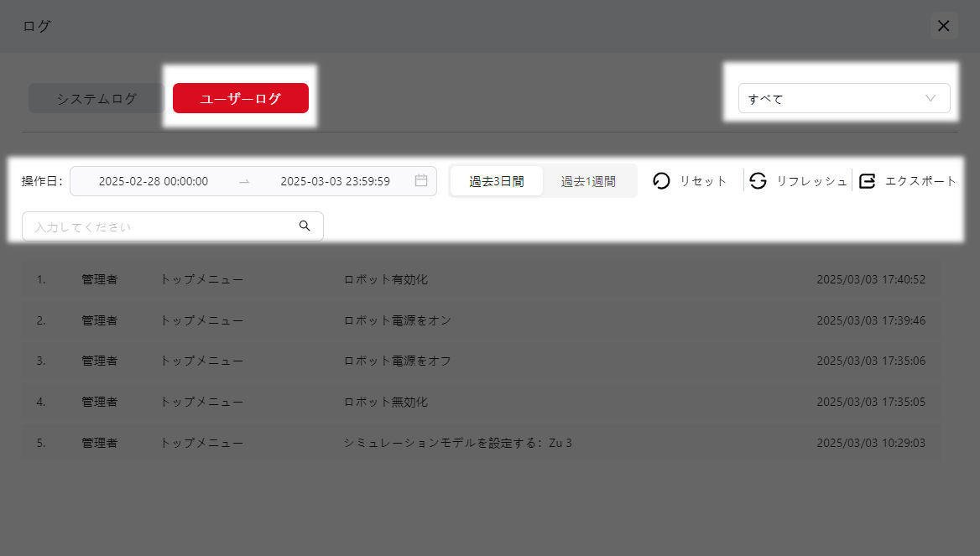Click the magnifier search icon
The height and width of the screenshot is (556, 980).
305,226
